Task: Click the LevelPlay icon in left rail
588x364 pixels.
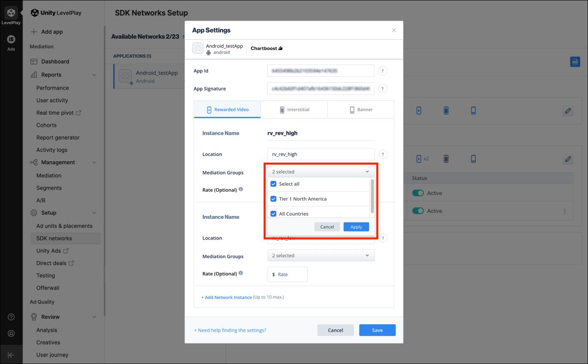Action: click(11, 13)
